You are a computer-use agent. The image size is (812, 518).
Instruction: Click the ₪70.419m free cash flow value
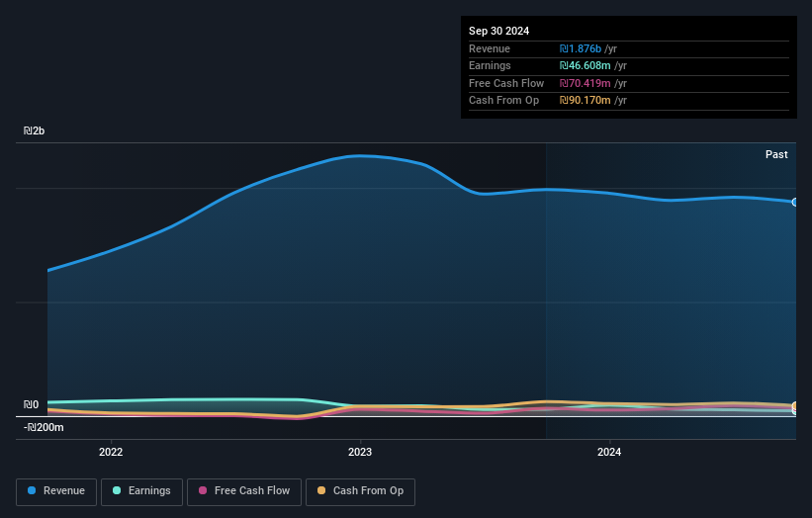[x=586, y=83]
